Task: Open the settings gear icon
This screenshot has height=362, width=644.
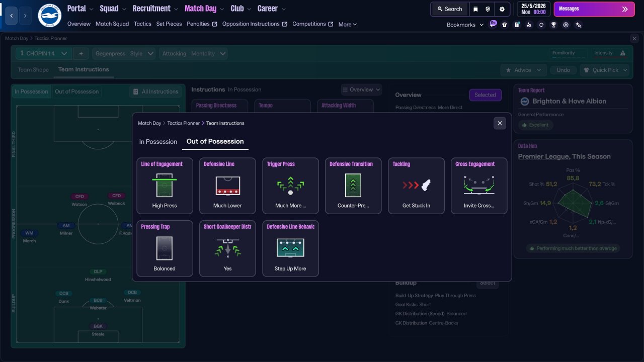Action: (x=502, y=9)
